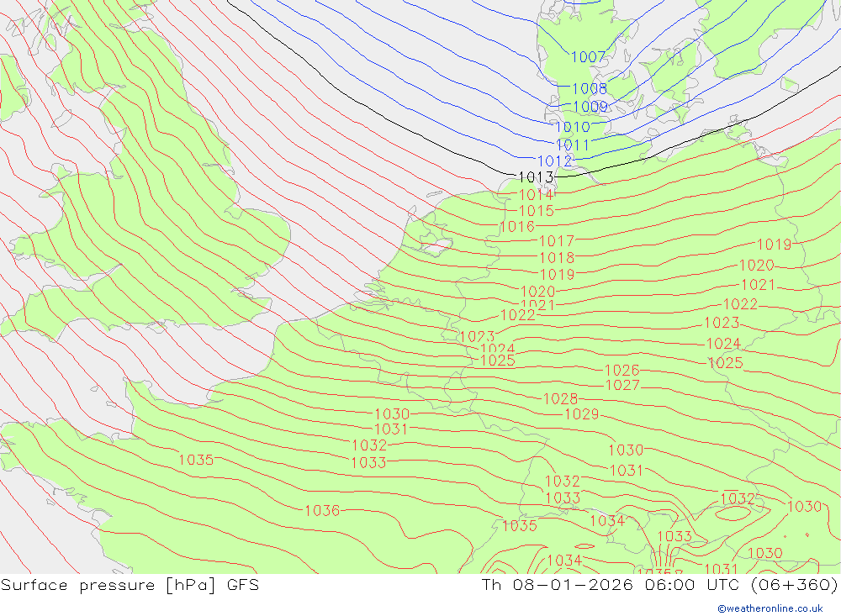Click the red 1014 isobar label
This screenshot has height=616, width=841.
pyautogui.click(x=536, y=195)
